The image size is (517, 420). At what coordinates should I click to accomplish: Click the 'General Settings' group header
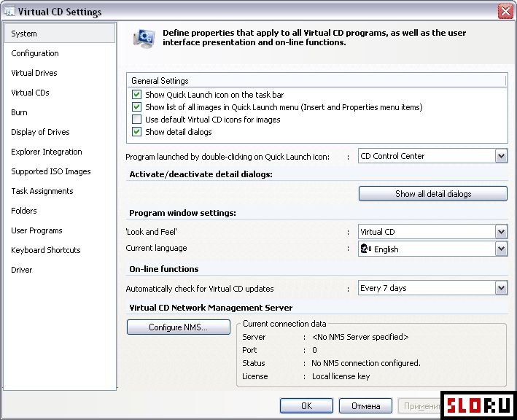coord(160,81)
